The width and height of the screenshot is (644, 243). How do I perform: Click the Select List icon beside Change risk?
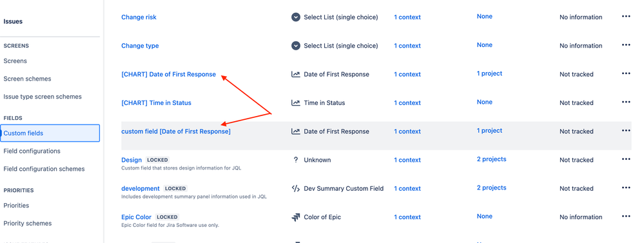(x=296, y=17)
